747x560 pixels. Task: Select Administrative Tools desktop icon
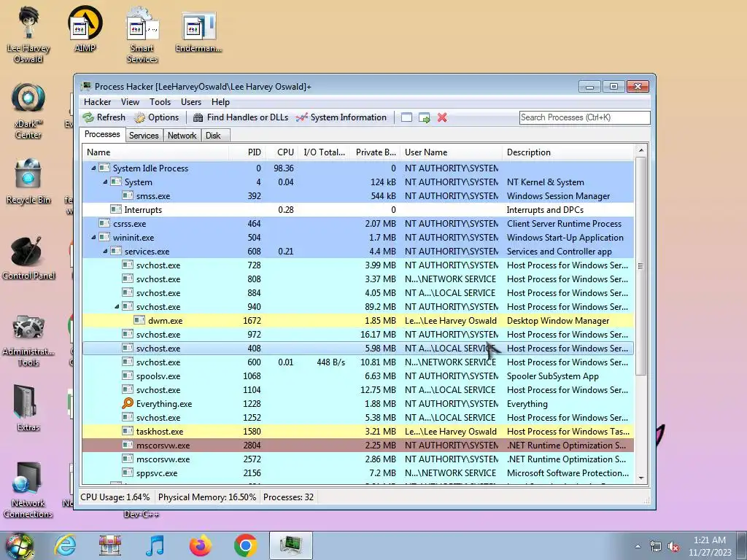(x=28, y=340)
